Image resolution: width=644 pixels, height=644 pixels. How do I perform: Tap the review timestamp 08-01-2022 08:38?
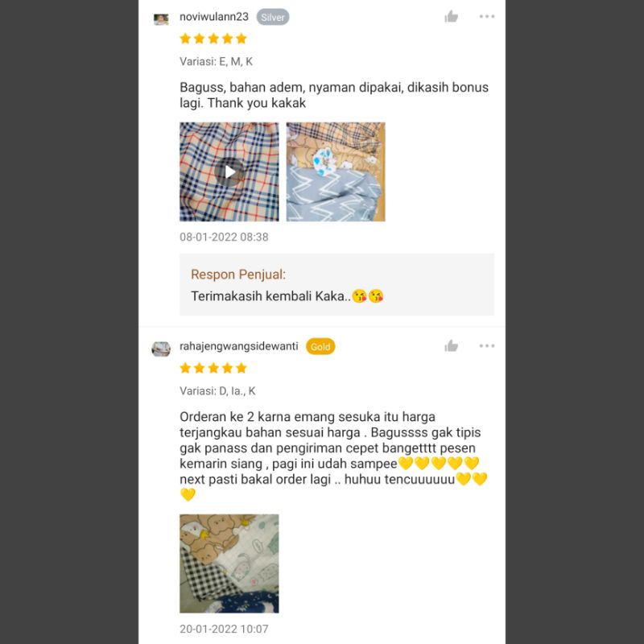[x=224, y=237]
